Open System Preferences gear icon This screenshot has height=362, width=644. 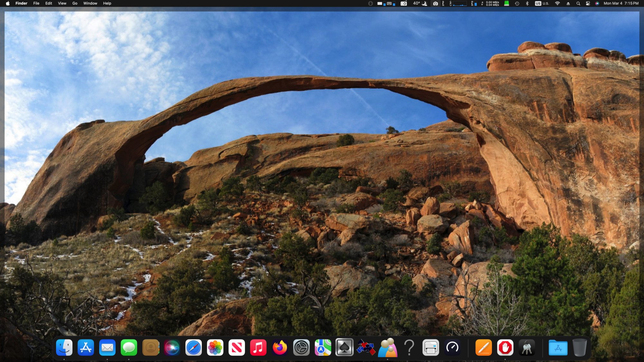click(301, 348)
